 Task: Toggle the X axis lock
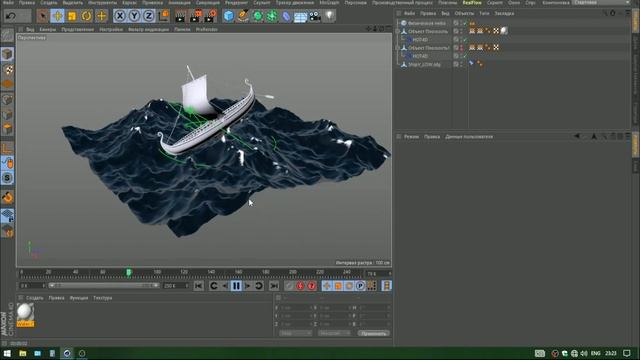tap(120, 16)
